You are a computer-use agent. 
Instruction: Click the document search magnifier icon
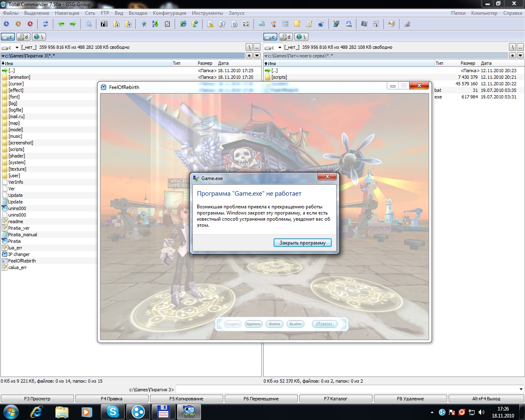point(222,24)
